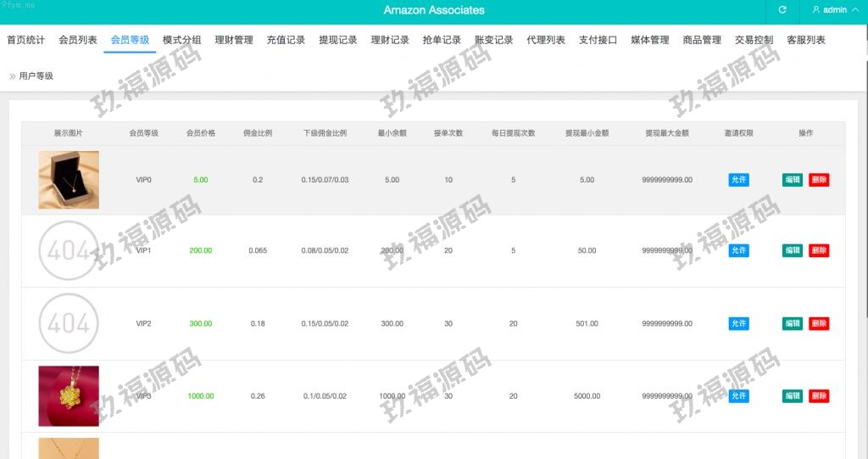The width and height of the screenshot is (868, 459).
Task: Click the breadcrumb arrows before 用户等级
Action: (x=12, y=76)
